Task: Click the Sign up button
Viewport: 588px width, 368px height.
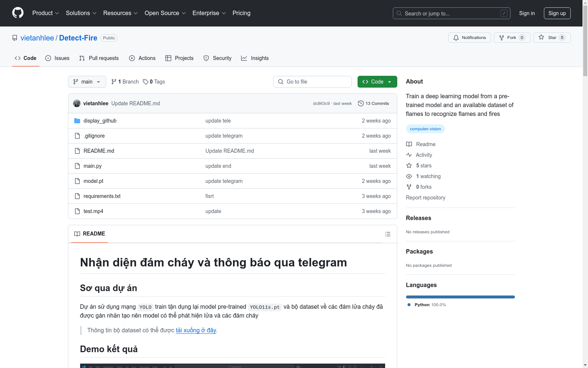Action: click(557, 13)
